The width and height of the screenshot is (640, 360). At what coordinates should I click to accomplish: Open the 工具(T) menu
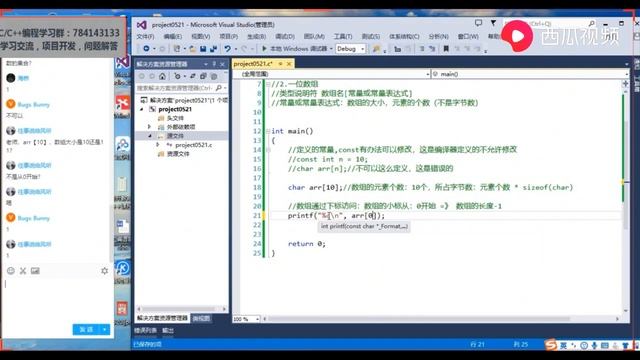click(343, 36)
